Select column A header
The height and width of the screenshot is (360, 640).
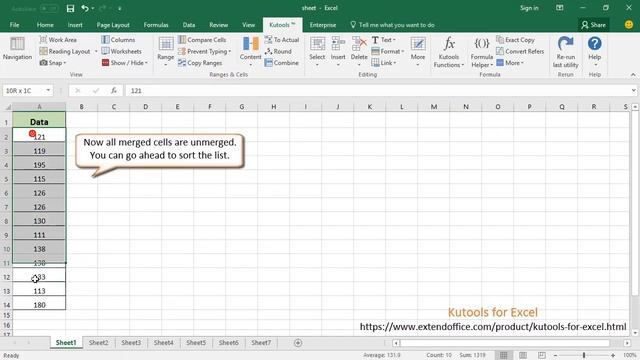coord(39,107)
